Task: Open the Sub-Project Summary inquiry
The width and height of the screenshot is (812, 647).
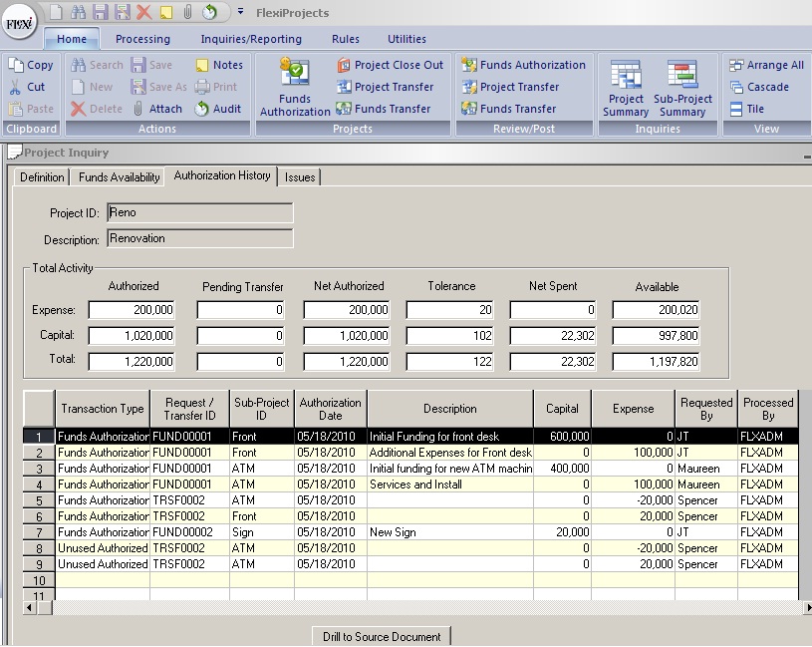Action: (x=682, y=89)
